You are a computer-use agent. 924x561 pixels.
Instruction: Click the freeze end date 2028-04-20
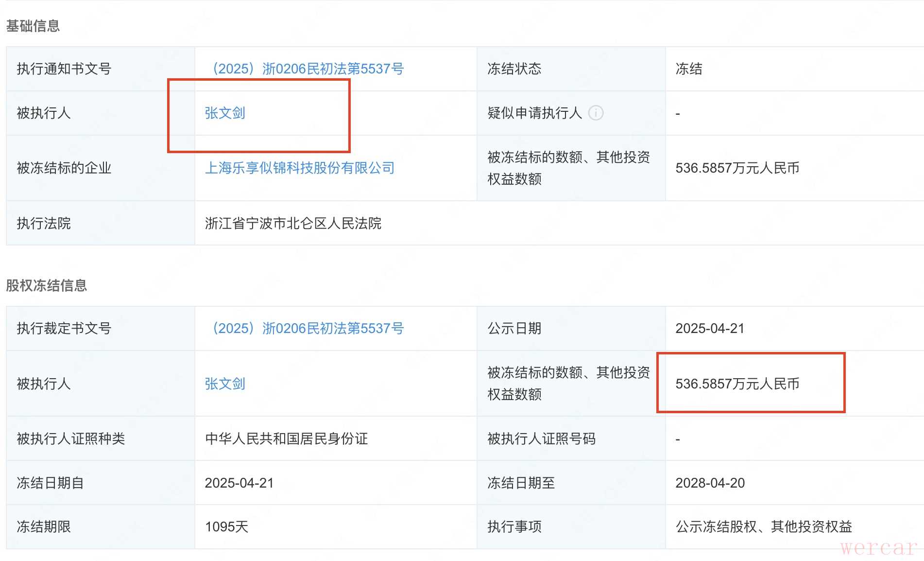710,483
